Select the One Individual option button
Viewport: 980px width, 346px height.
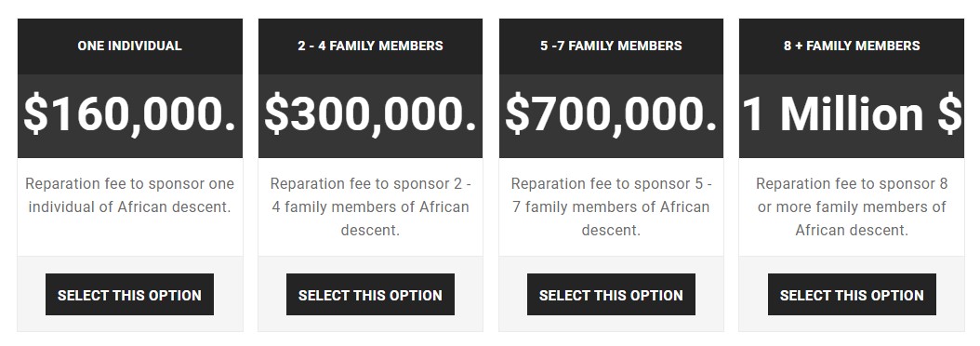click(x=129, y=295)
